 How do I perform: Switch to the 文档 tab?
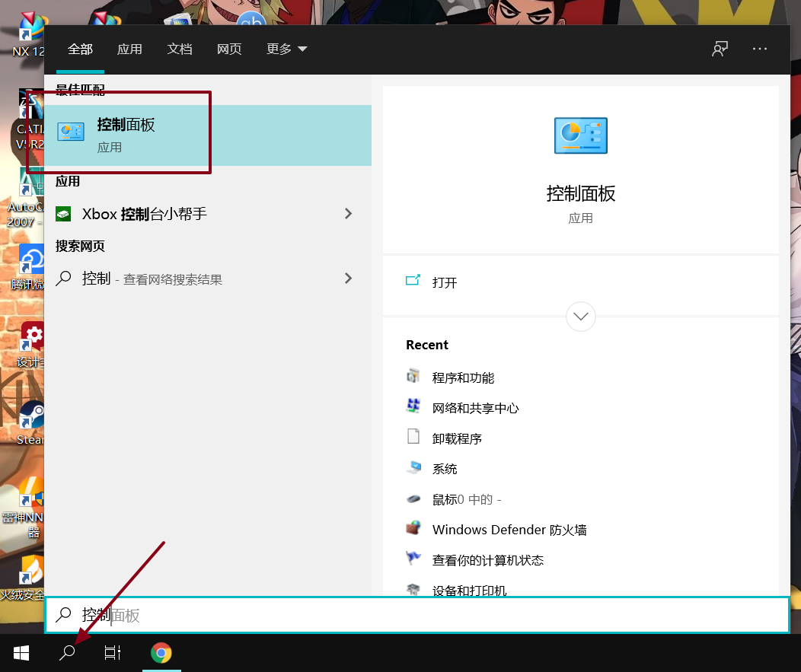pyautogui.click(x=179, y=49)
